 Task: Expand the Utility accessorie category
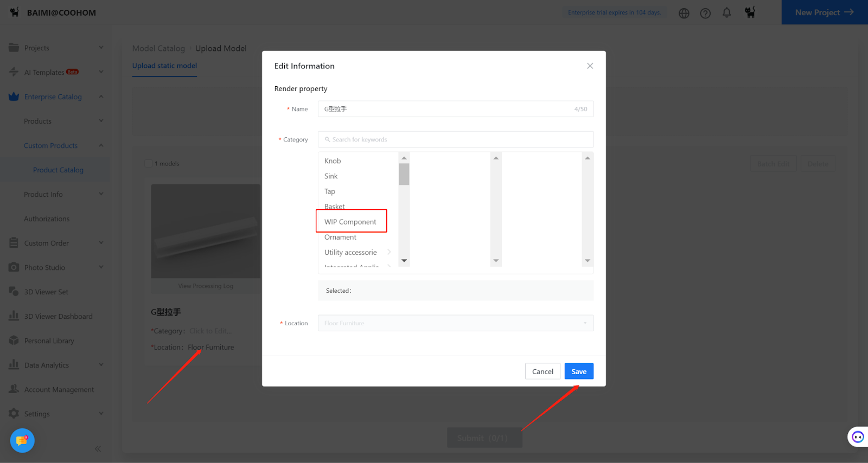(389, 252)
